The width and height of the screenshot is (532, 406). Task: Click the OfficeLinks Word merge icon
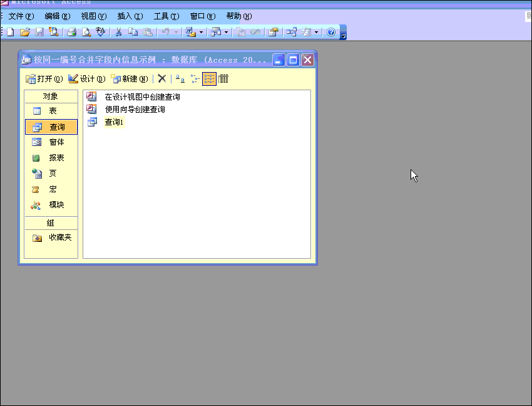click(x=191, y=33)
